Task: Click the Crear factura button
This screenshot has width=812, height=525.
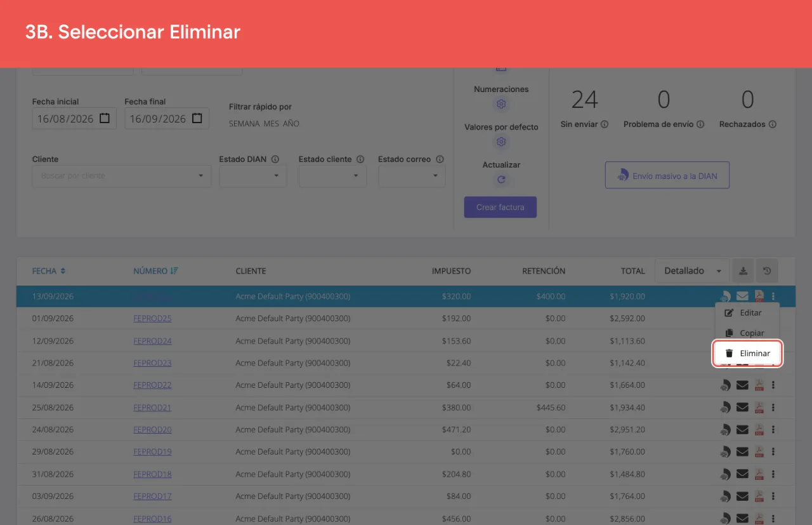Action: tap(501, 208)
